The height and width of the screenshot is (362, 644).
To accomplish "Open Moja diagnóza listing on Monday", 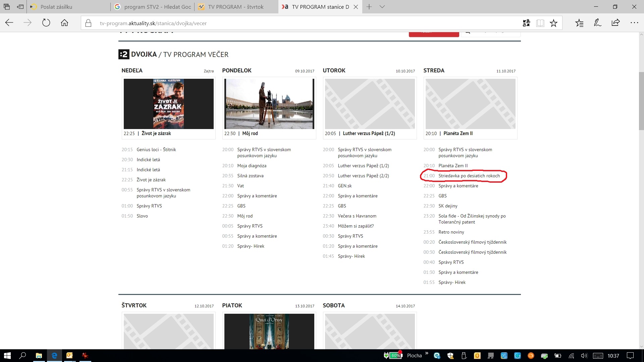I will coord(252,166).
